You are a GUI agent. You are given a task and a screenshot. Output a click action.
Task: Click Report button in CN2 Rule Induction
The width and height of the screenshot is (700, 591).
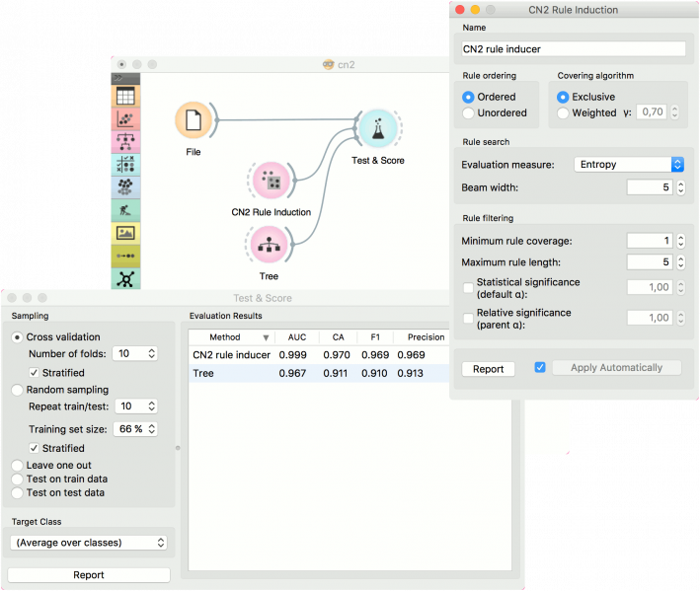(488, 368)
